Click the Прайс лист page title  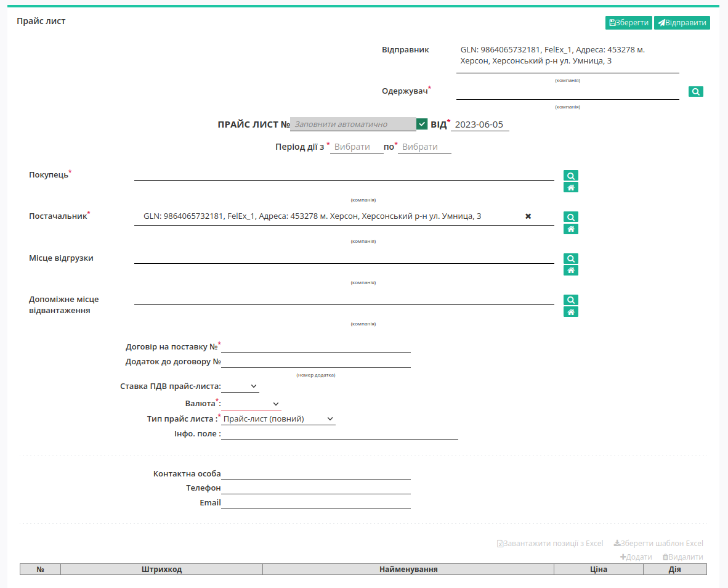tap(41, 21)
